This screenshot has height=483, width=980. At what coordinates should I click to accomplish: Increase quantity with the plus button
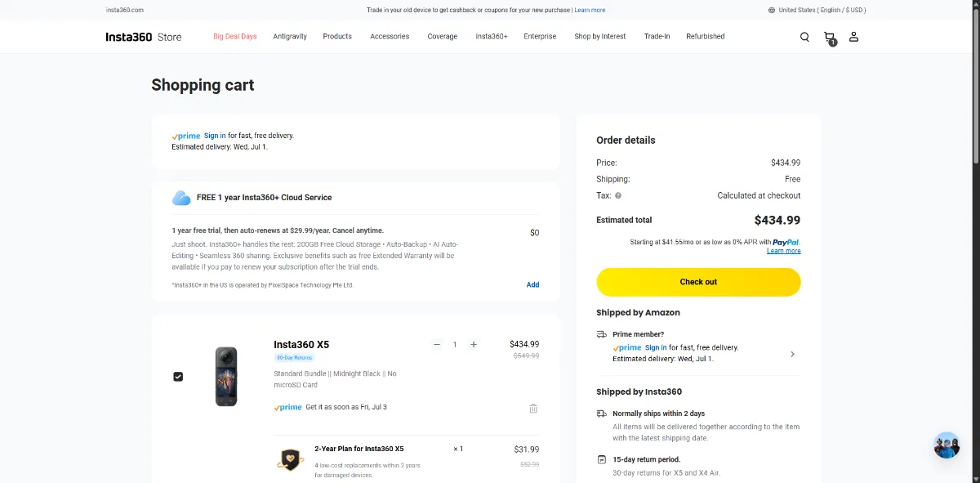[x=474, y=345]
